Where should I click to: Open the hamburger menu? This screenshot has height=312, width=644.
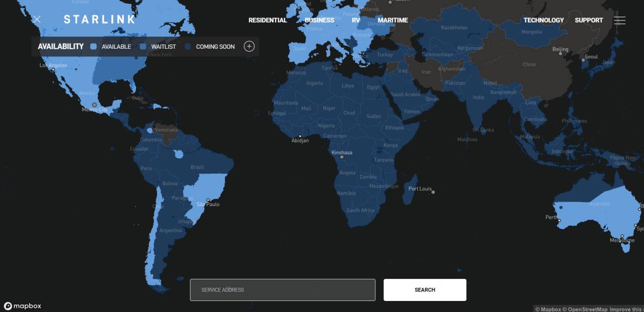620,20
